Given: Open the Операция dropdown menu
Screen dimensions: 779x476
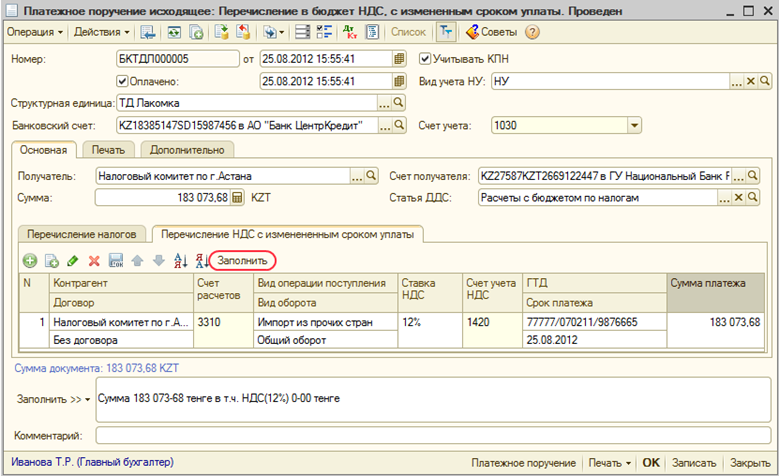Looking at the screenshot, I should pos(35,32).
